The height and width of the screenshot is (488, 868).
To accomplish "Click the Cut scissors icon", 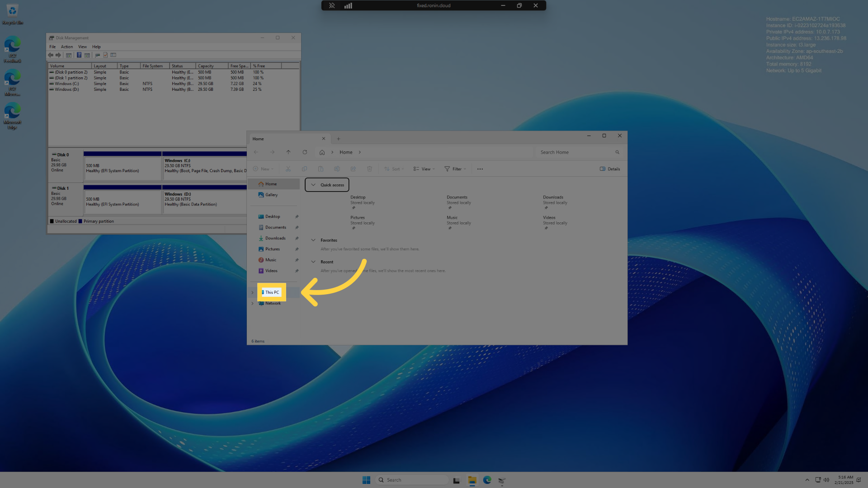I will coord(288,169).
